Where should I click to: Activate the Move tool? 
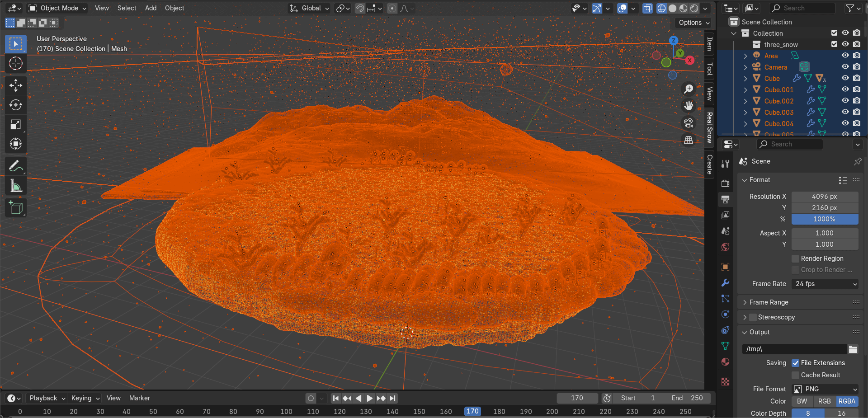[x=16, y=85]
